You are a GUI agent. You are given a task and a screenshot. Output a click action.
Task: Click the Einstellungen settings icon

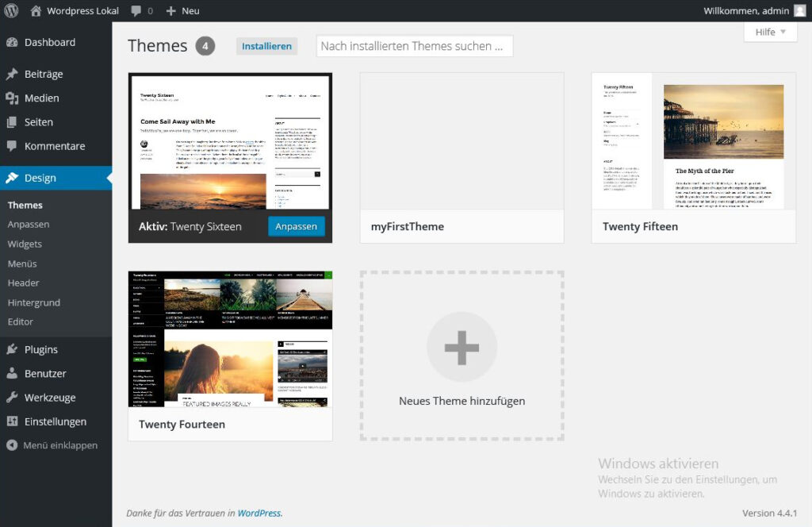[12, 421]
